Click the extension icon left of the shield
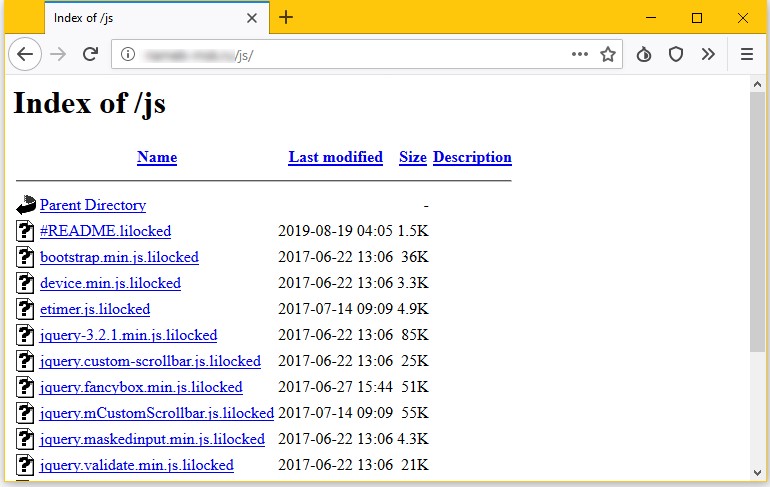This screenshot has width=770, height=487. (x=644, y=54)
